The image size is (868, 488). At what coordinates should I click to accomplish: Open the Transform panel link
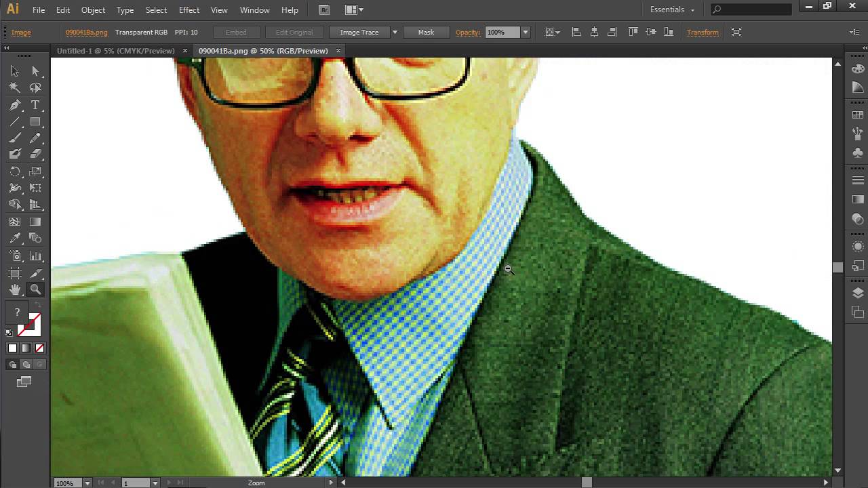coord(703,32)
